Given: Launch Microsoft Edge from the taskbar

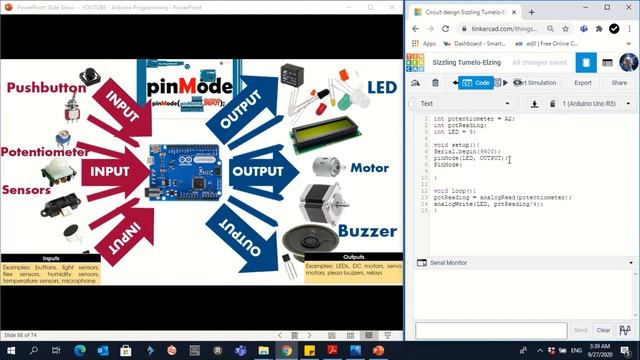Looking at the screenshot, I should (x=80, y=351).
